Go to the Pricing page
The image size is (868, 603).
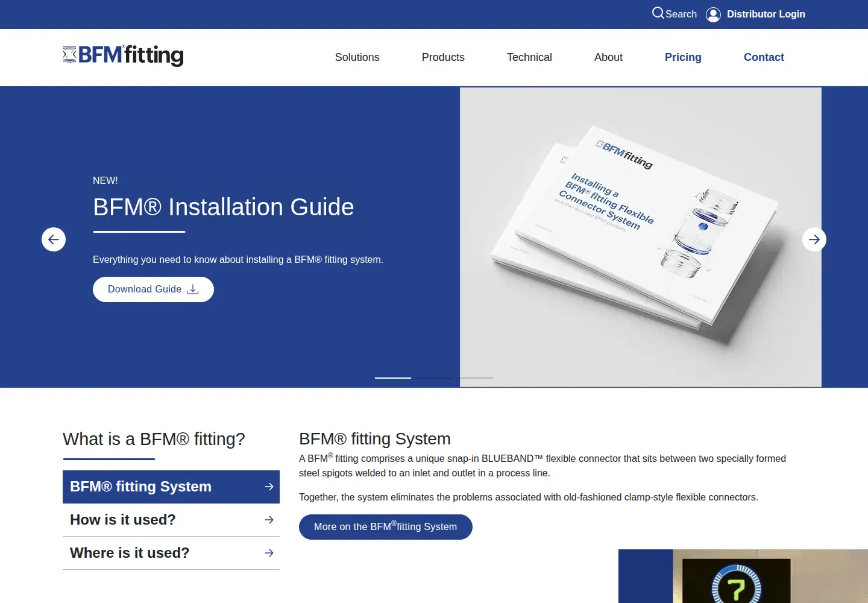pyautogui.click(x=683, y=57)
